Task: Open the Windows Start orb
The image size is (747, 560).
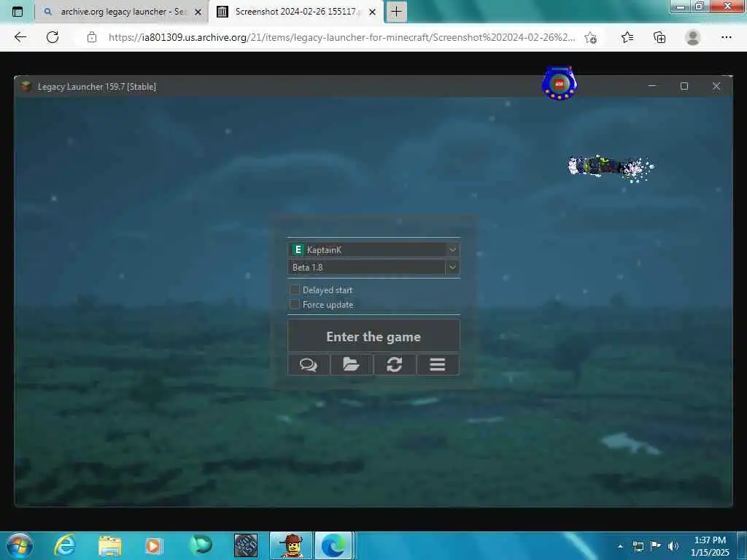Action: [20, 545]
